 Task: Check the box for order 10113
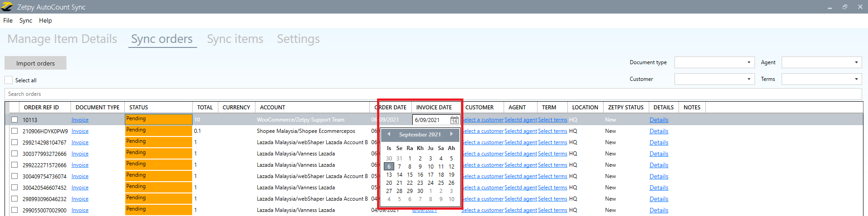point(14,120)
